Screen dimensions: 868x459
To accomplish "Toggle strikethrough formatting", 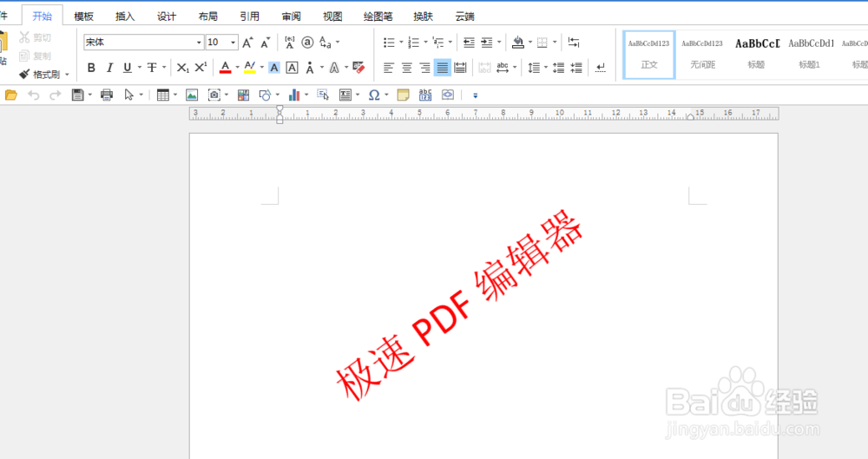I will (x=152, y=68).
